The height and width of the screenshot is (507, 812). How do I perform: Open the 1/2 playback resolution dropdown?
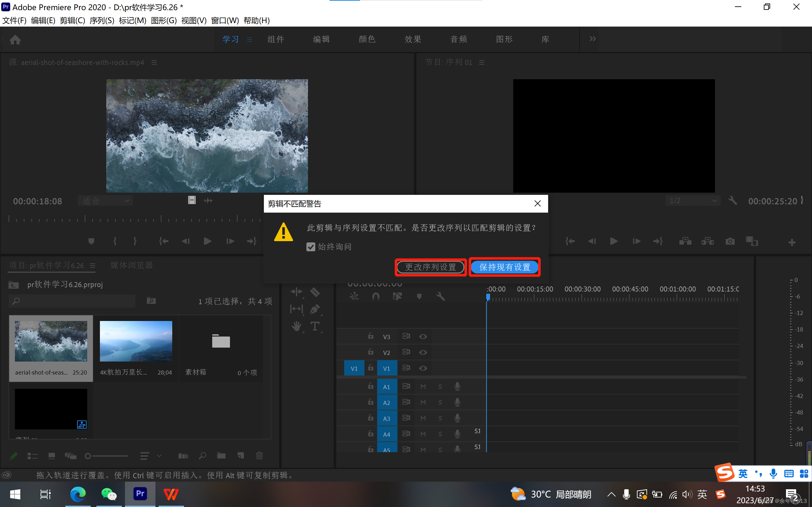692,201
